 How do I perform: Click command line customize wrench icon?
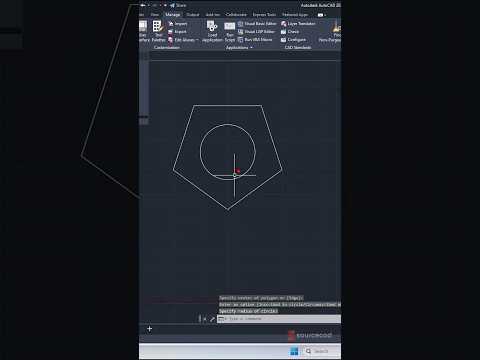[x=212, y=319]
